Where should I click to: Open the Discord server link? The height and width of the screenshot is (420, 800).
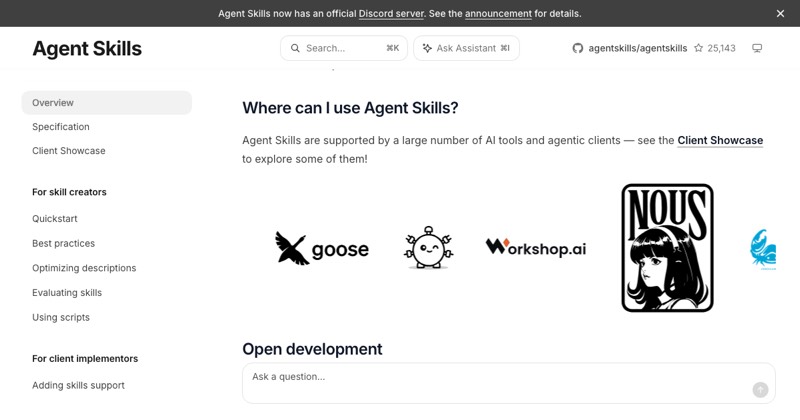[391, 14]
